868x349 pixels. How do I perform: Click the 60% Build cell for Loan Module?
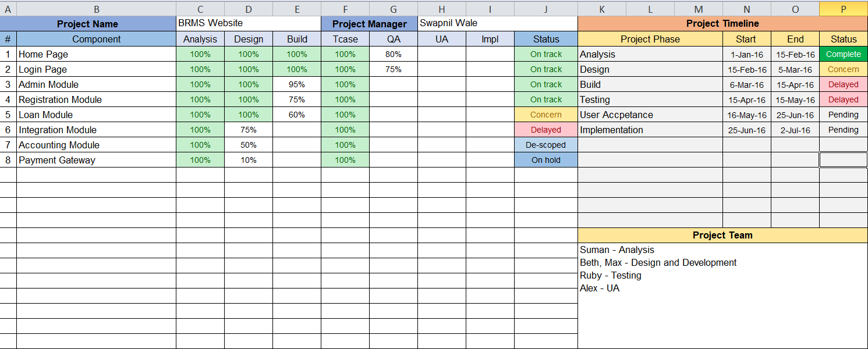tap(297, 115)
